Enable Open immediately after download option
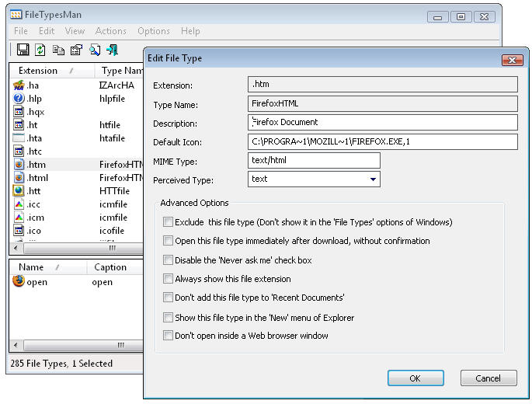532x404 pixels. [168, 241]
